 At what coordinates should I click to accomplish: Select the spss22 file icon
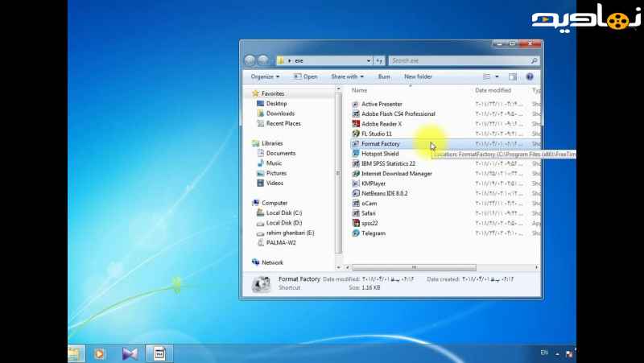356,224
